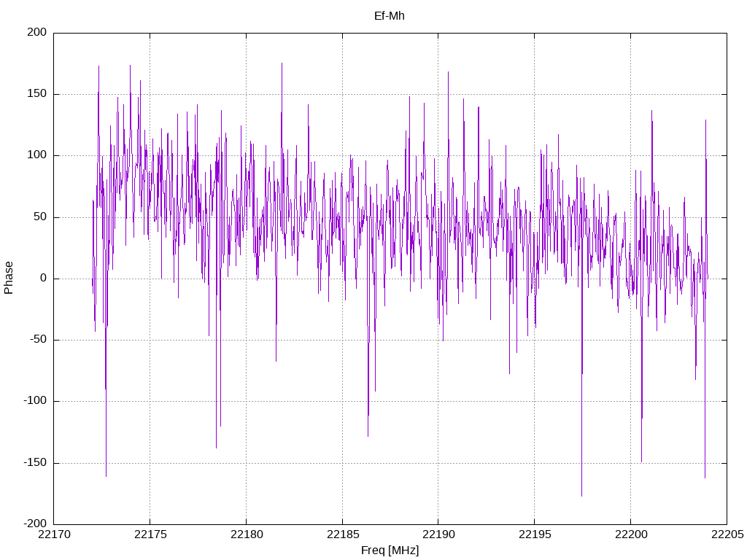Click the 150 y-axis tick label

(x=37, y=94)
